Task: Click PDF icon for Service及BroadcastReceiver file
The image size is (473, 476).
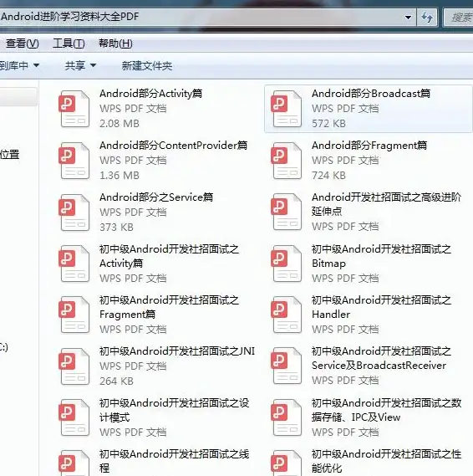Action: coord(287,366)
